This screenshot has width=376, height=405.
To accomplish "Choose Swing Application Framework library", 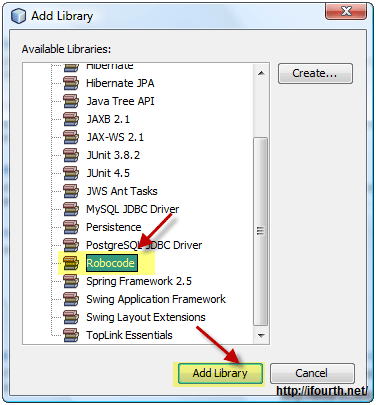I will click(x=156, y=299).
